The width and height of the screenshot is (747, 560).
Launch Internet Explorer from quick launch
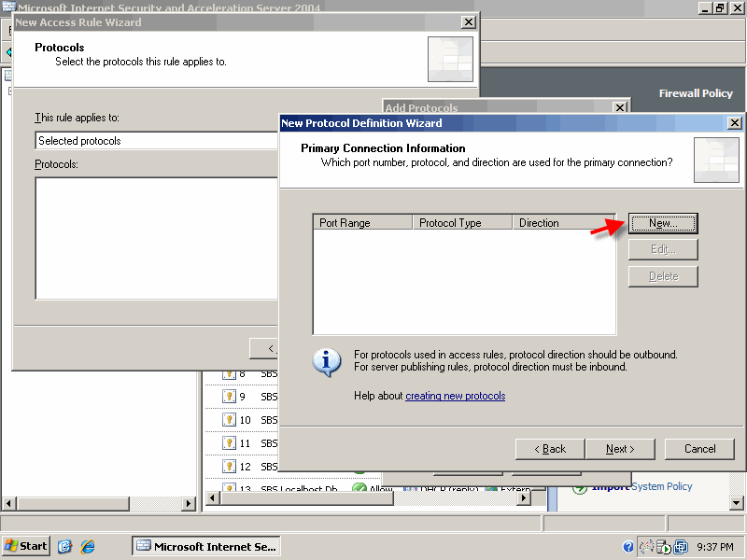(x=88, y=547)
